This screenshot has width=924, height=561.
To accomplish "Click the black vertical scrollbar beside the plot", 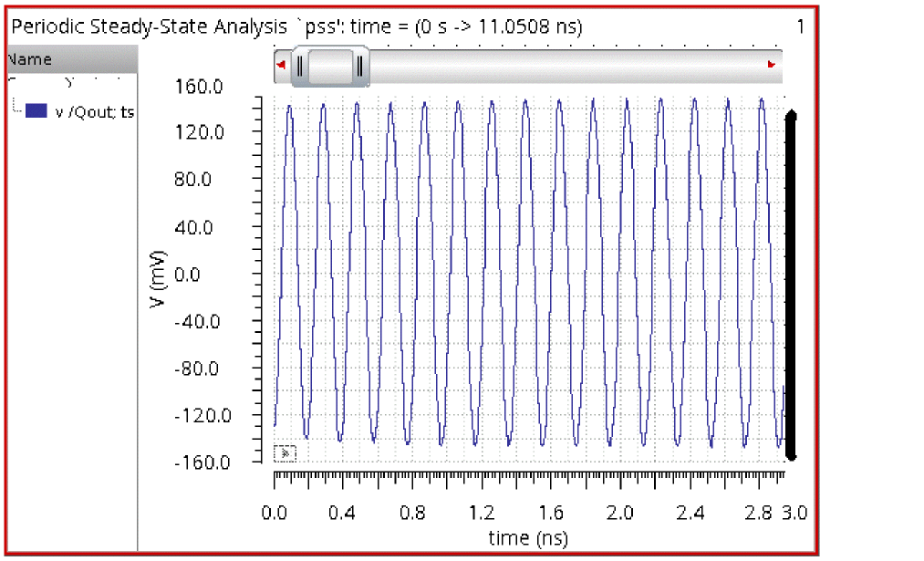I will (x=791, y=286).
